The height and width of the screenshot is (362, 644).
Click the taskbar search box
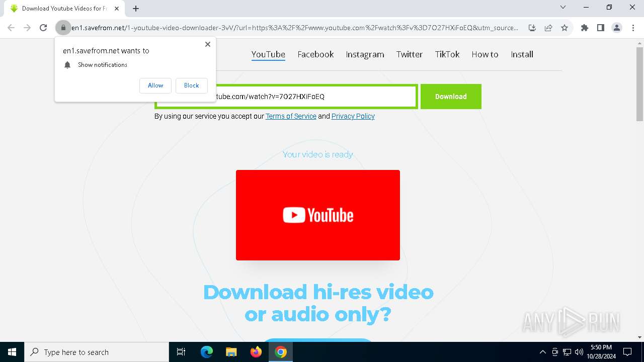tap(97, 352)
